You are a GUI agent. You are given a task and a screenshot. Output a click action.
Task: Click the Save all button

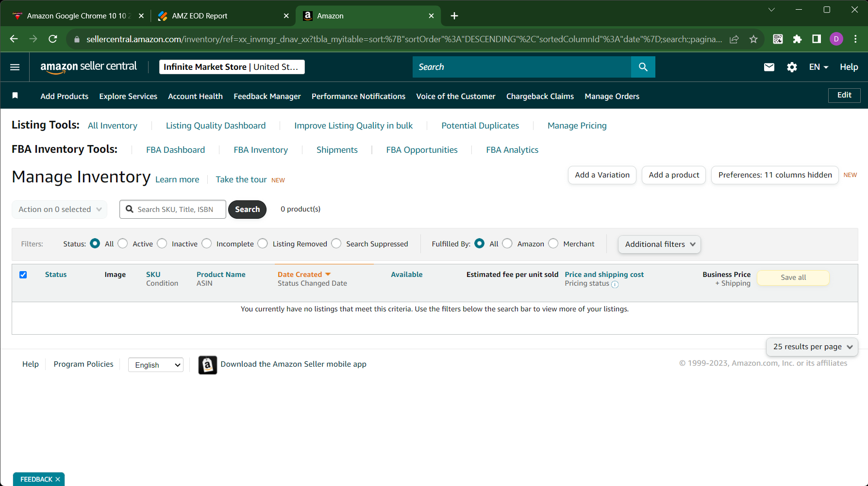coord(793,277)
